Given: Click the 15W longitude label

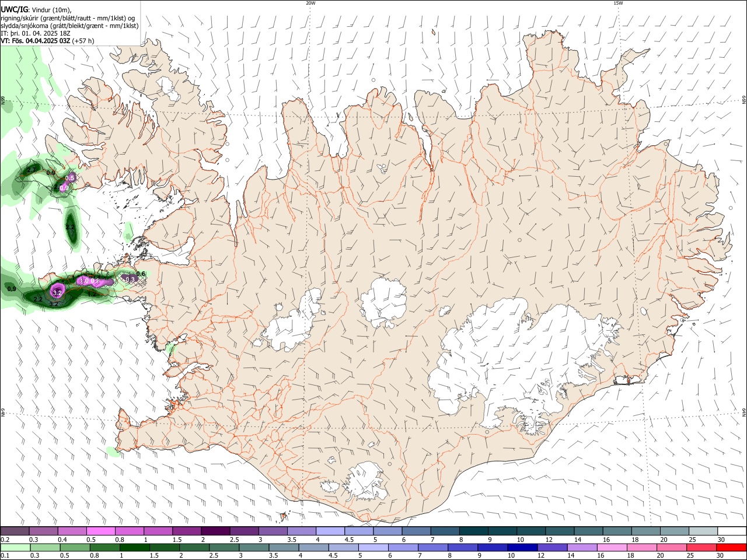Looking at the screenshot, I should tap(618, 3).
